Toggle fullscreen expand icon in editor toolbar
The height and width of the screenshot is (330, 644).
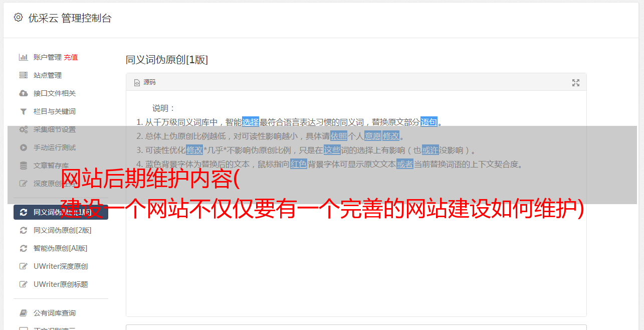(576, 83)
